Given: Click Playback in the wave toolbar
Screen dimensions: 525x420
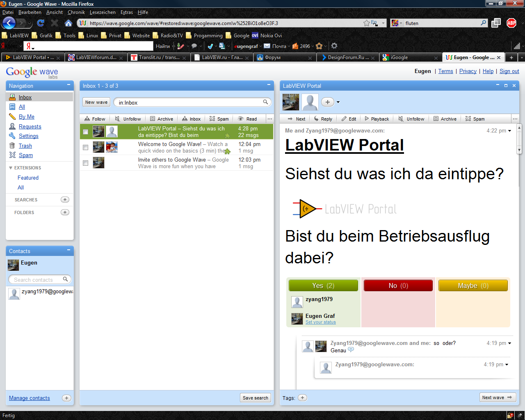Looking at the screenshot, I should [377, 119].
